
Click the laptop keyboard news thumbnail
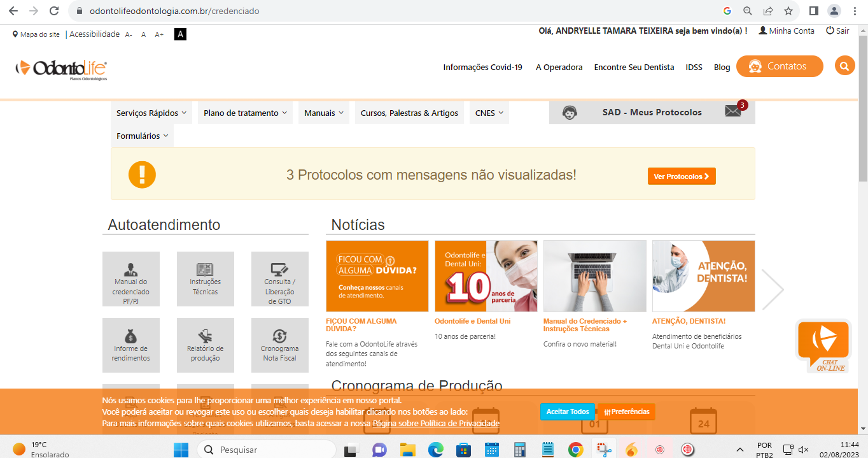click(x=595, y=276)
